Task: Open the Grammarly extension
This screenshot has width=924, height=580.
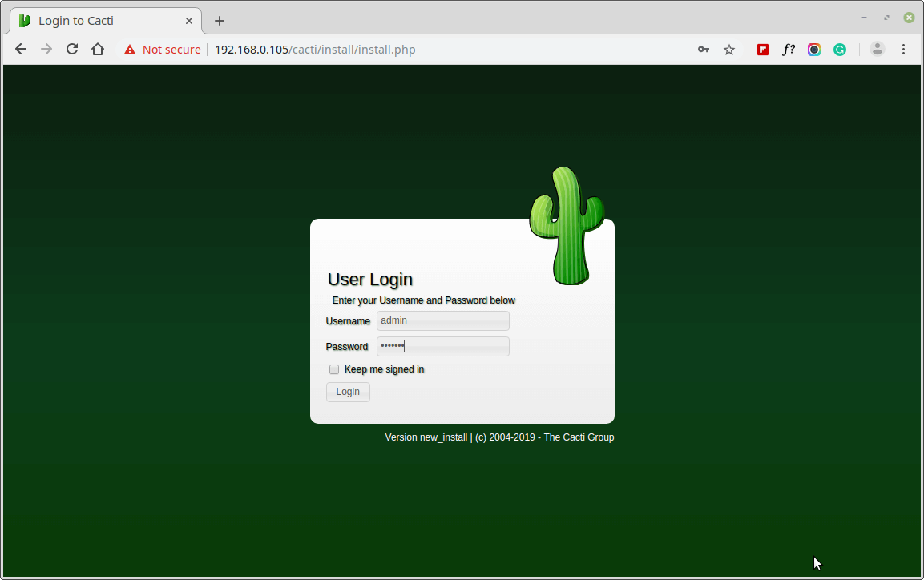Action: click(839, 49)
